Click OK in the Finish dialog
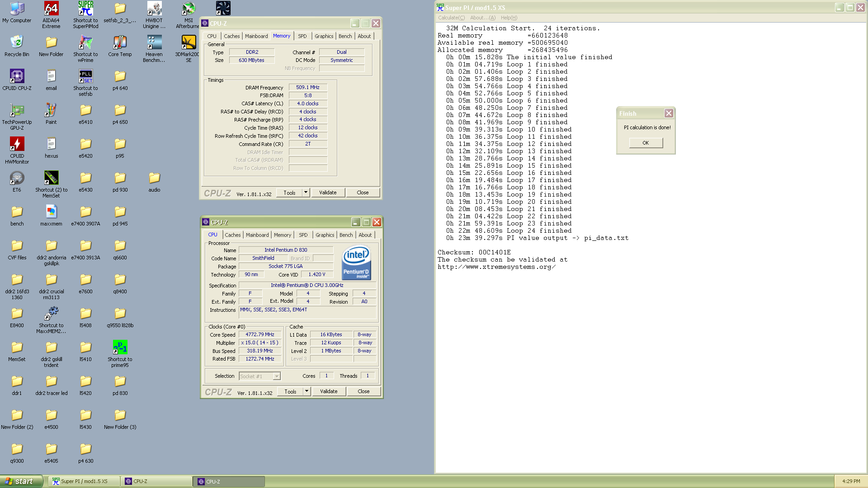 (x=646, y=143)
